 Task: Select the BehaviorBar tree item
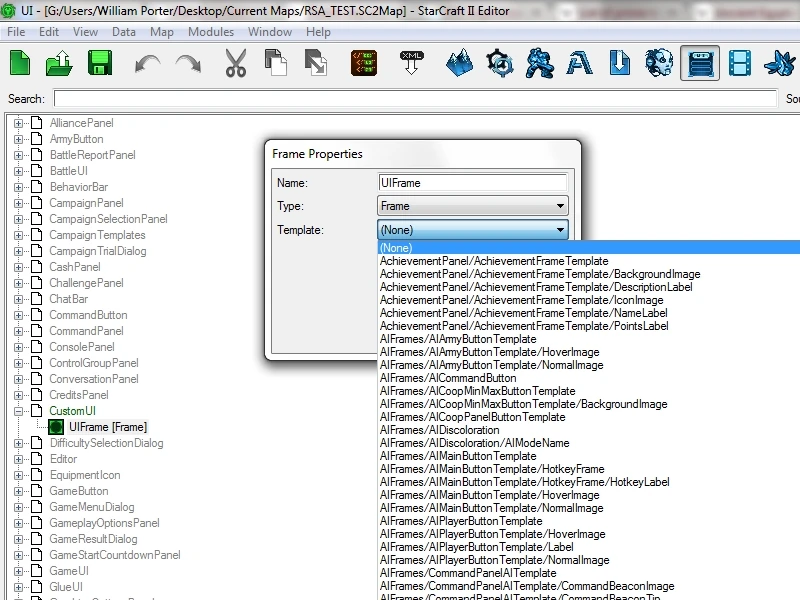79,187
